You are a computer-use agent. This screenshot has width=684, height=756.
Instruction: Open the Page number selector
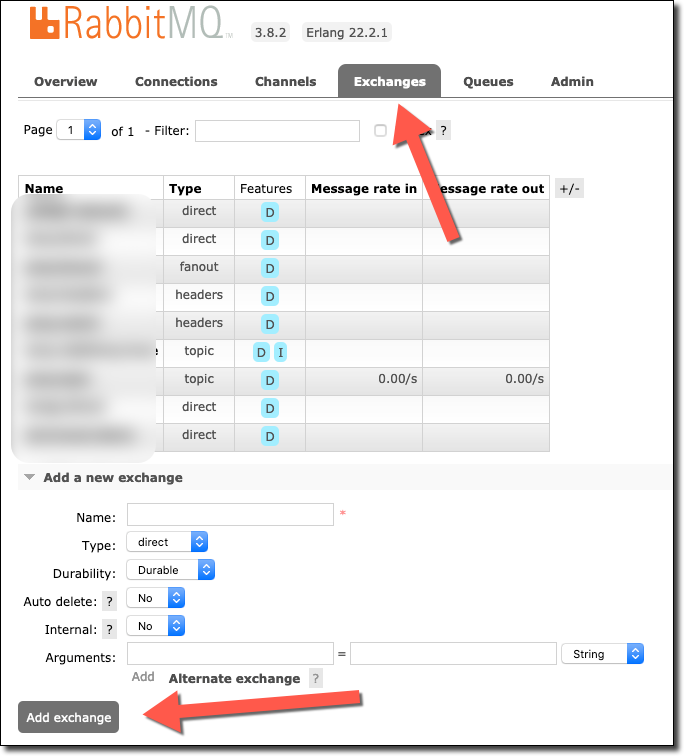click(x=79, y=130)
